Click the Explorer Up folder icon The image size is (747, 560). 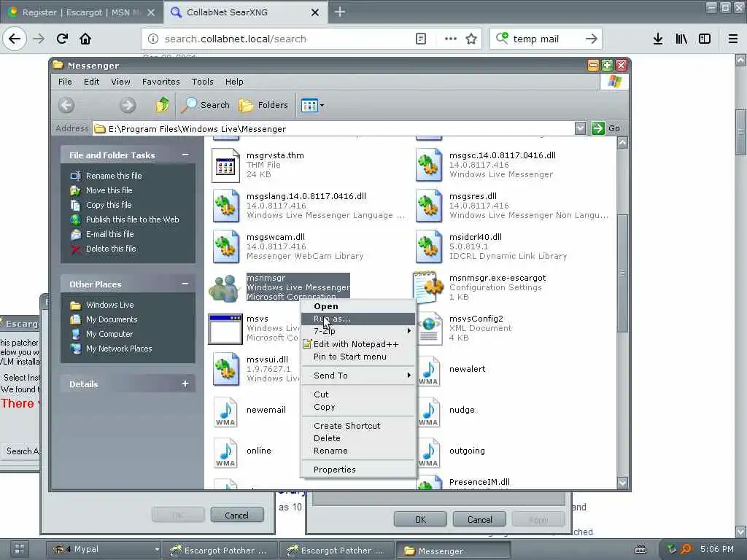point(162,105)
